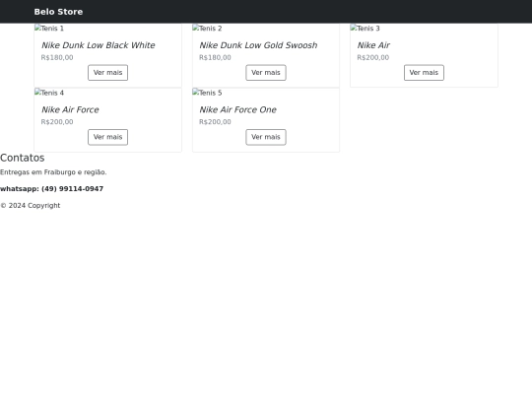Click Ver mais for Nike Dunk Low Gold Swoosh
532x399 pixels.
pyautogui.click(x=266, y=73)
